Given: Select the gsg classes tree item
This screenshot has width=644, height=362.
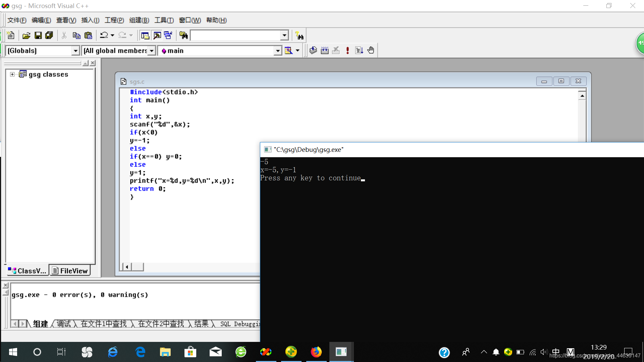Looking at the screenshot, I should pyautogui.click(x=48, y=74).
